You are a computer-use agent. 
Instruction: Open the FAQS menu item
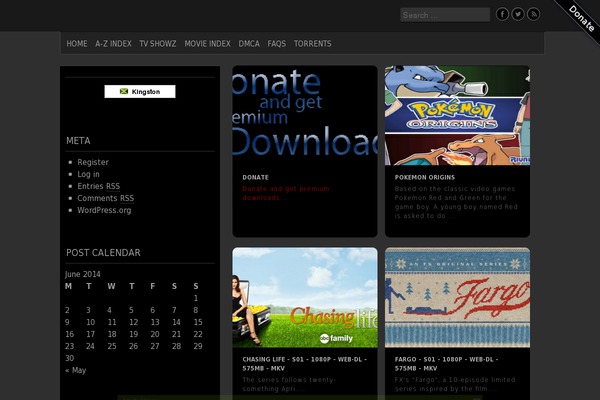click(x=277, y=44)
